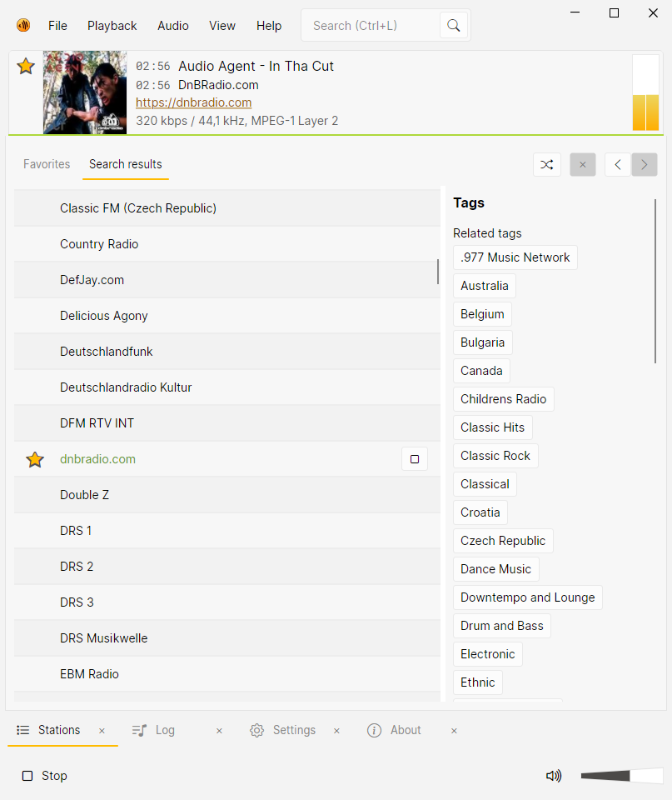The width and height of the screenshot is (672, 800).
Task: Select the Drum and Bass tag
Action: [501, 626]
